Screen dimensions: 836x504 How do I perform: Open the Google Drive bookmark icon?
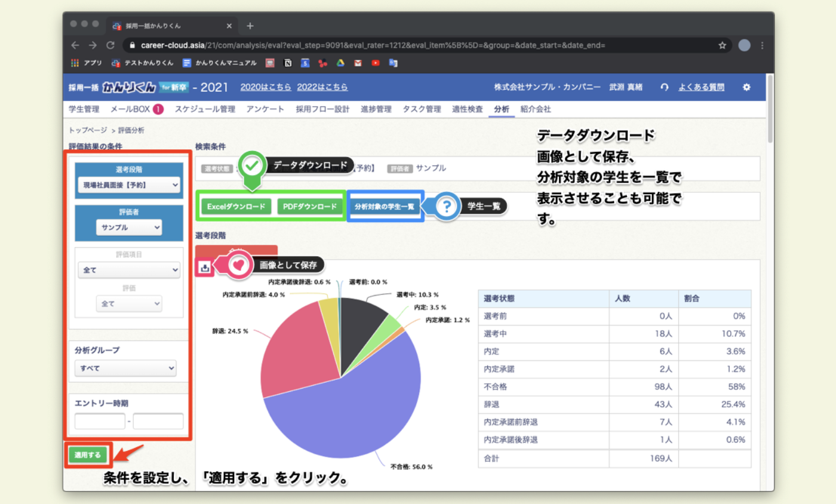340,63
